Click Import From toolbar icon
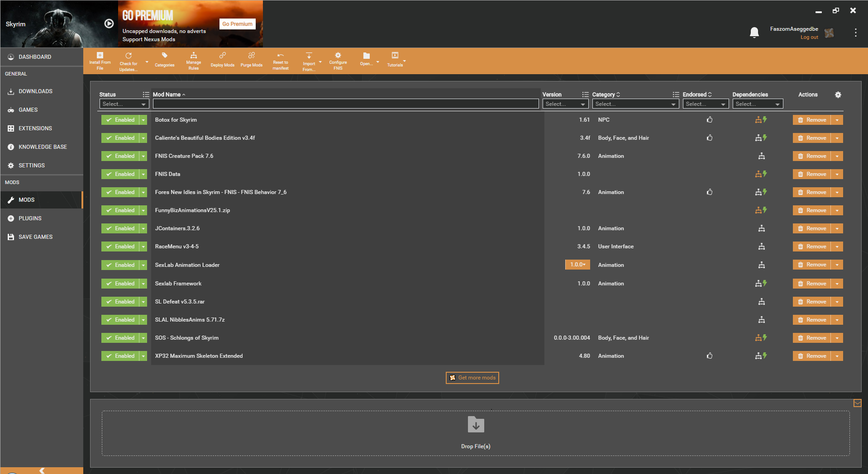Image resolution: width=868 pixels, height=474 pixels. (309, 61)
